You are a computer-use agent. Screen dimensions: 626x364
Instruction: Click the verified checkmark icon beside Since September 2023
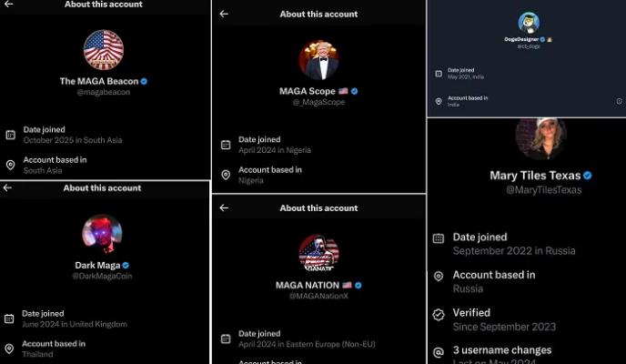pyautogui.click(x=439, y=313)
